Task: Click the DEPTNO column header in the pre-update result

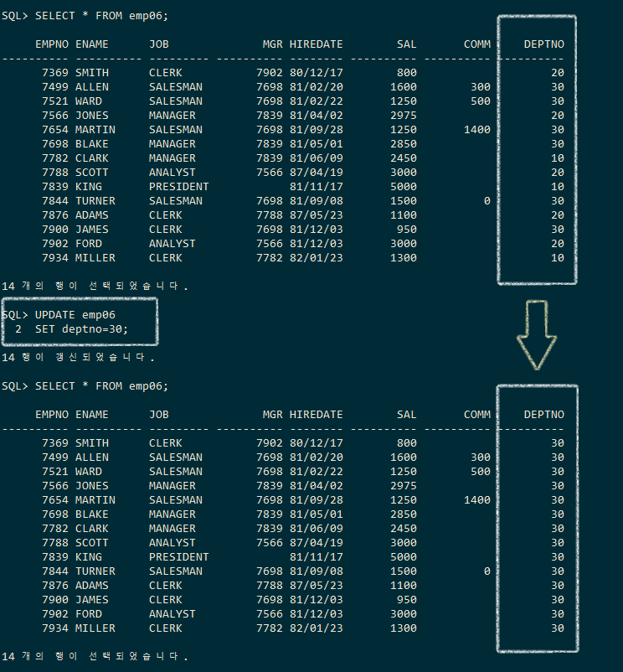Action: pyautogui.click(x=543, y=44)
